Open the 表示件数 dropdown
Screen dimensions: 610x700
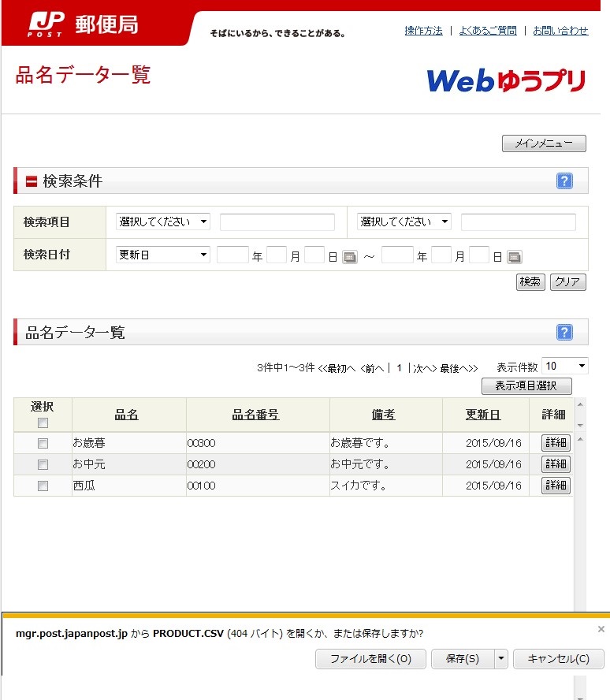coord(565,367)
